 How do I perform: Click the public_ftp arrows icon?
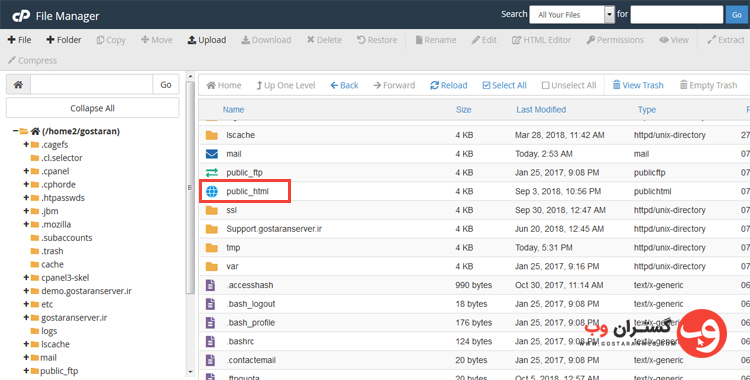[x=211, y=172]
